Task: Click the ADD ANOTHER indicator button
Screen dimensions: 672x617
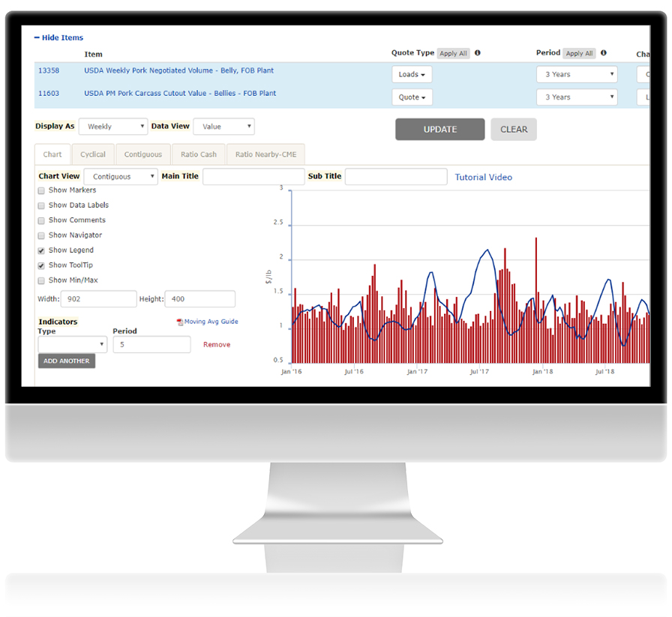Action: tap(67, 361)
